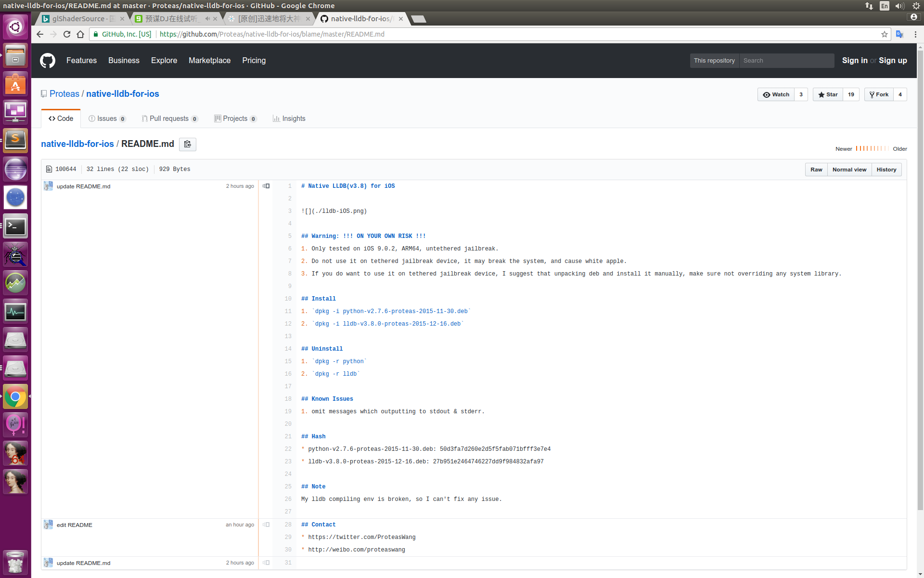Open the 'edit README' commit link
924x578 pixels.
point(75,525)
